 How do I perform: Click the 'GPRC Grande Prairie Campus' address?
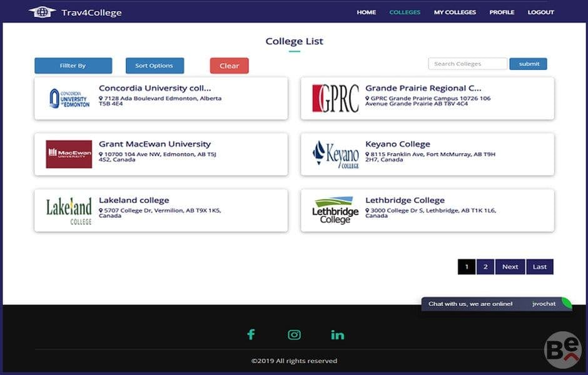(428, 101)
